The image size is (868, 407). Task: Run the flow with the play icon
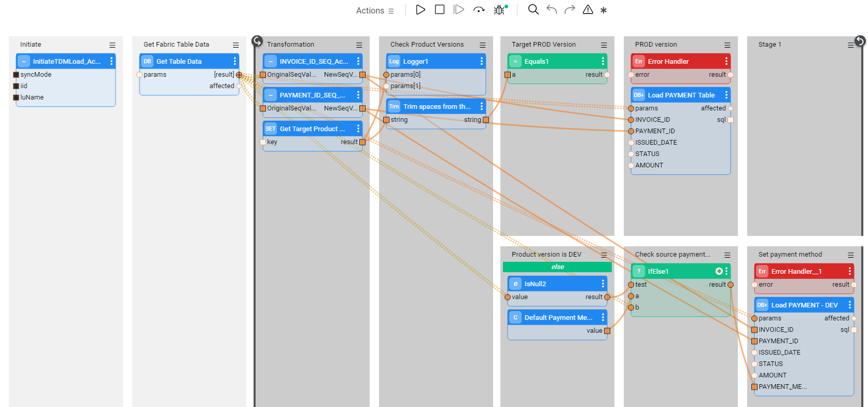(421, 10)
